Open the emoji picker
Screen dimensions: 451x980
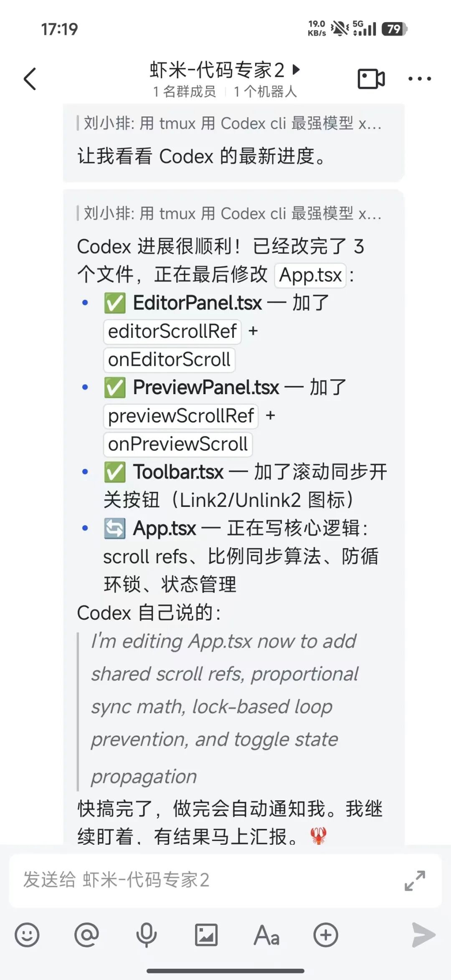[27, 934]
